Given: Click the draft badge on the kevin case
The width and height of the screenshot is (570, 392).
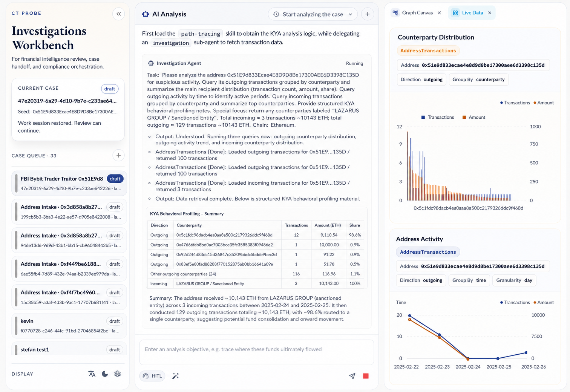Looking at the screenshot, I should pyautogui.click(x=115, y=321).
